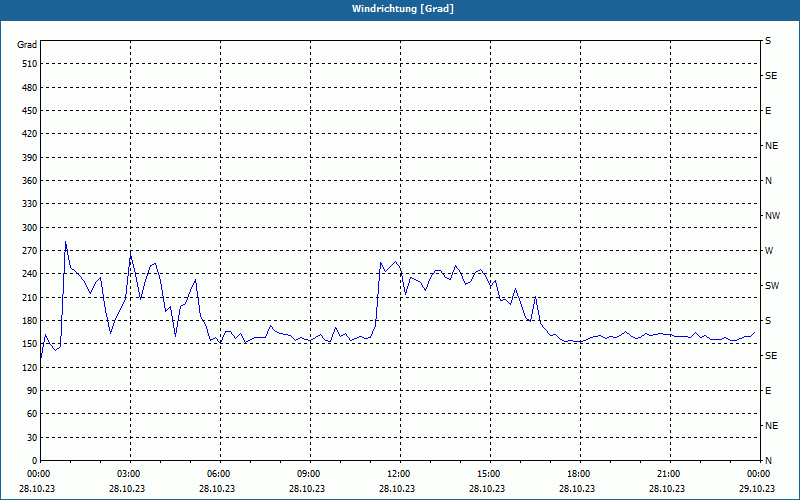The height and width of the screenshot is (500, 800).
Task: Click the 180 degree axis label
Action: (x=30, y=320)
